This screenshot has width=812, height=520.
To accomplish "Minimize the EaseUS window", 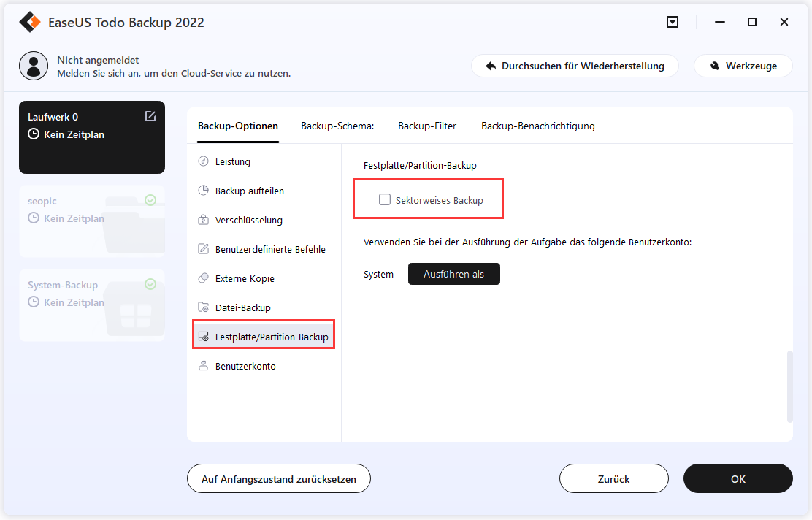I will [720, 22].
